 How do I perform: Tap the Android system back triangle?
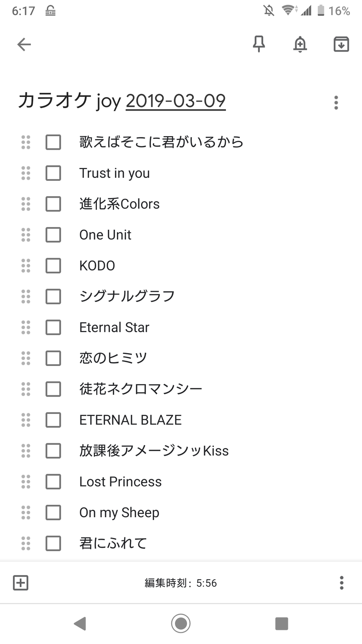coord(80,623)
